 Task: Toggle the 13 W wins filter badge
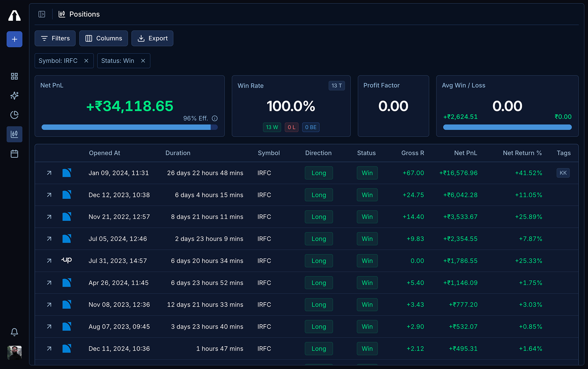pos(272,127)
